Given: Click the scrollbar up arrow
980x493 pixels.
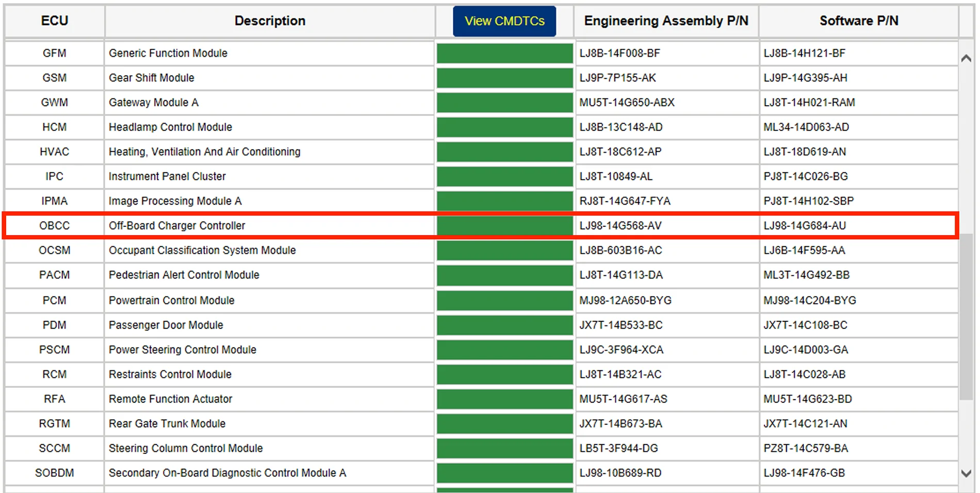Looking at the screenshot, I should pyautogui.click(x=966, y=58).
